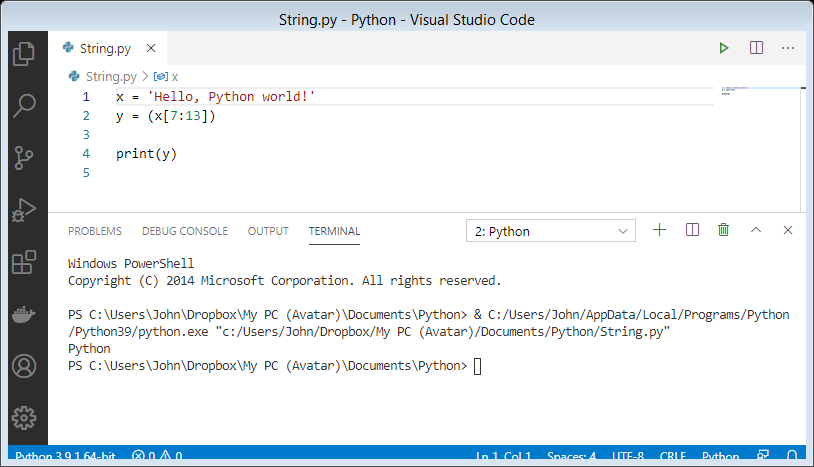Click the slice 7:13 on line 2
This screenshot has height=467, width=814.
(185, 116)
